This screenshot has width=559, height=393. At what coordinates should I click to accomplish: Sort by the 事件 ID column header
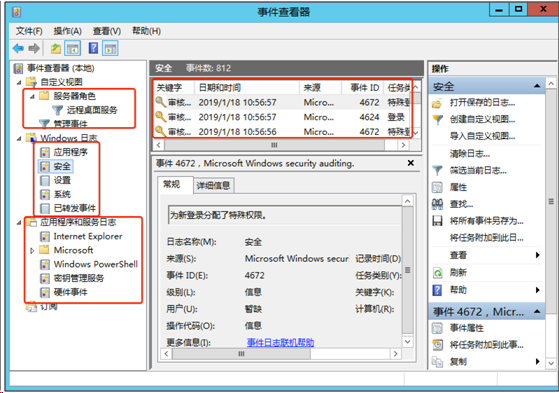point(363,87)
